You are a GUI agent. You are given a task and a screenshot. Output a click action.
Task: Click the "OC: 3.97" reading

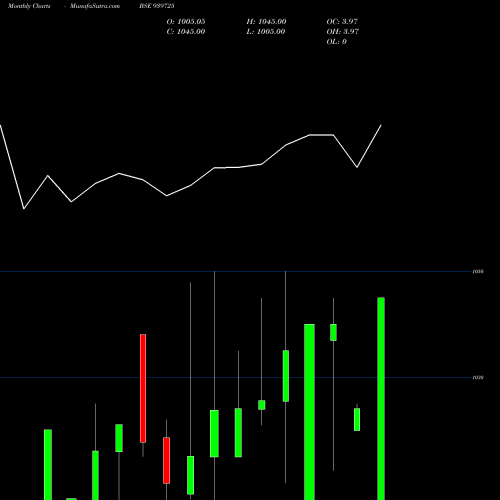point(342,22)
